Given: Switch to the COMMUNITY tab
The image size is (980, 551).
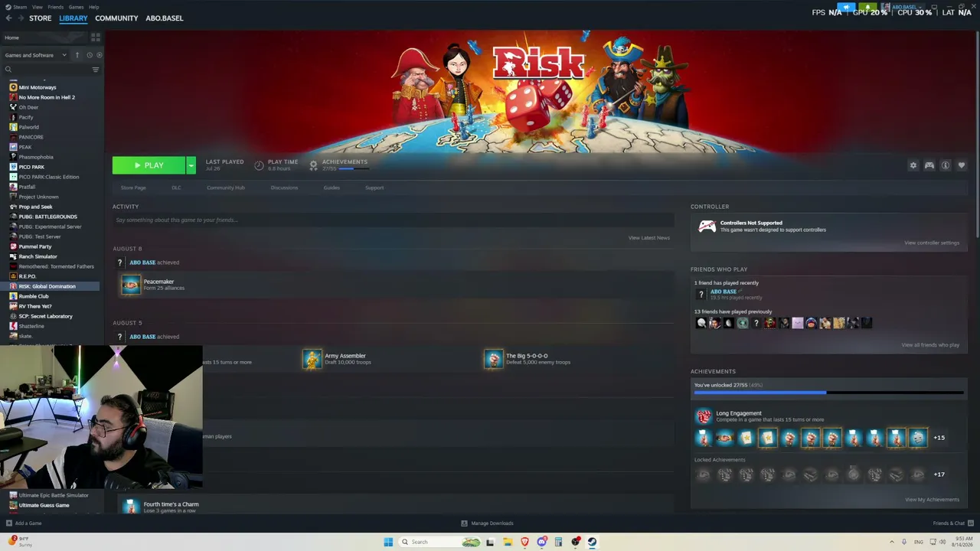Looking at the screenshot, I should click(116, 18).
